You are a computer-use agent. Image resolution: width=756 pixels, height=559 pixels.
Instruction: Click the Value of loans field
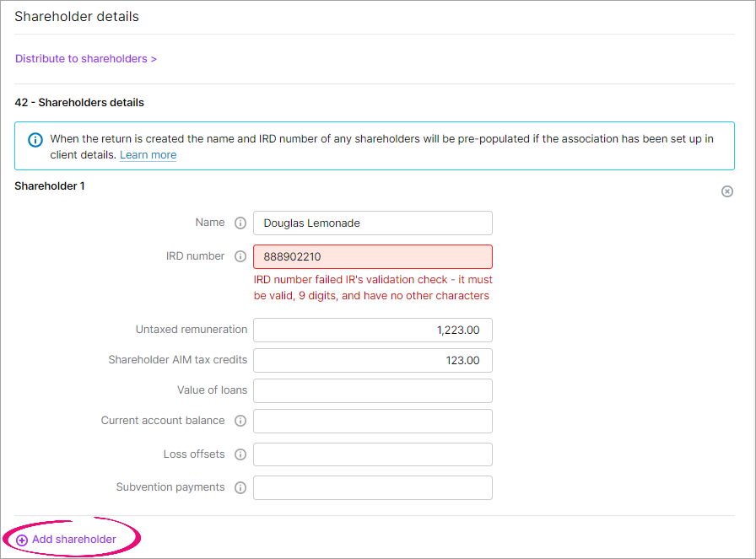tap(373, 391)
